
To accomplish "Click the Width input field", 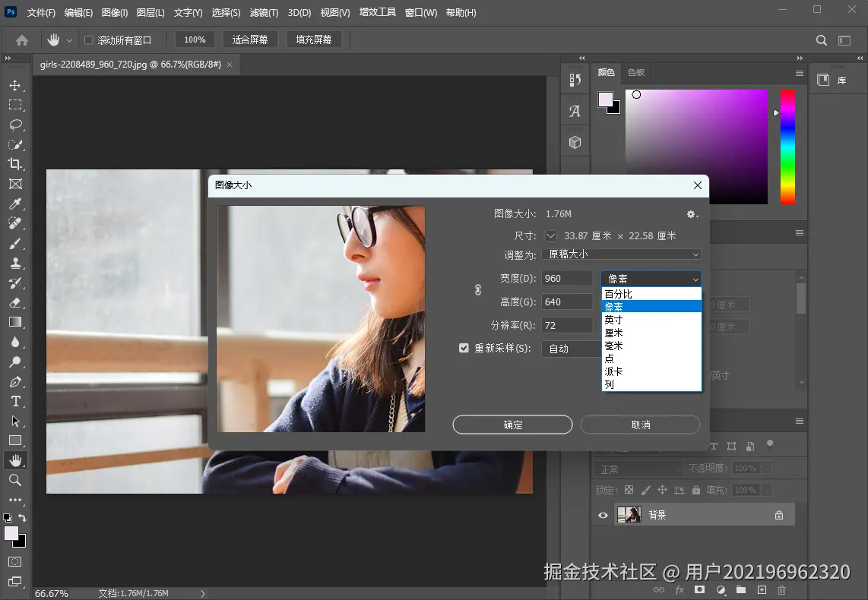I will 567,279.
